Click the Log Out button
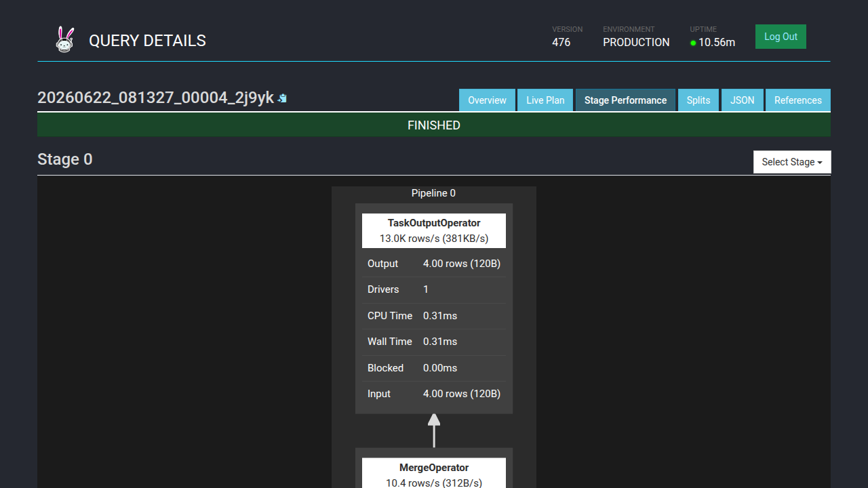The image size is (868, 488). coord(781,37)
